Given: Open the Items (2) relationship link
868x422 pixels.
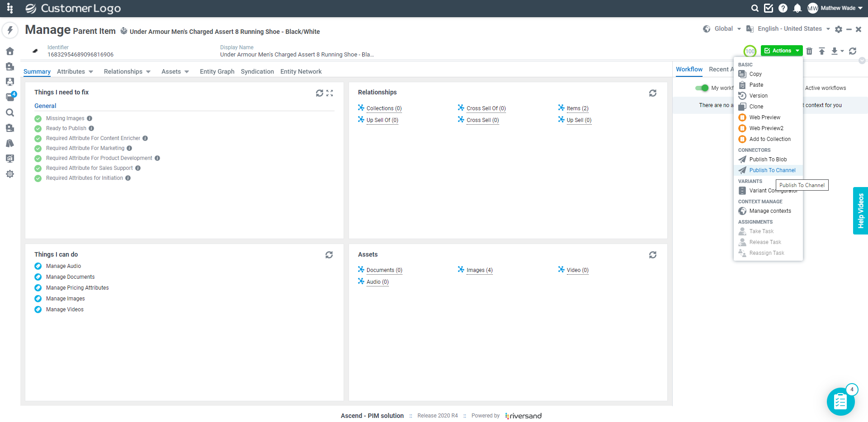Looking at the screenshot, I should [x=578, y=108].
